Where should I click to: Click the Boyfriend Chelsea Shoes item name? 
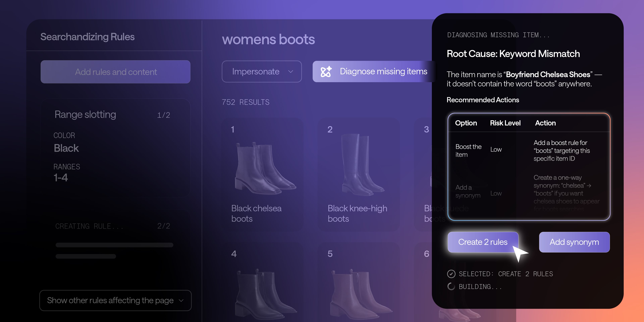point(548,74)
